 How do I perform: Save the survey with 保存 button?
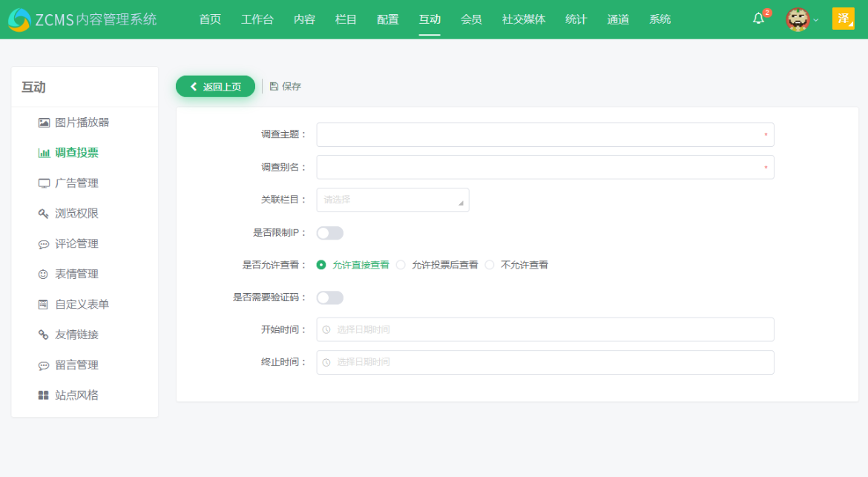point(286,86)
